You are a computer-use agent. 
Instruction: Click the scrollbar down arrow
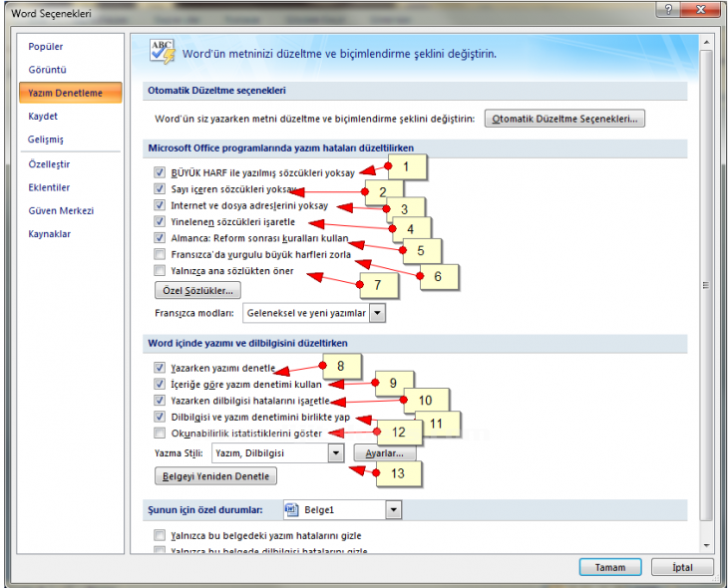(x=706, y=546)
